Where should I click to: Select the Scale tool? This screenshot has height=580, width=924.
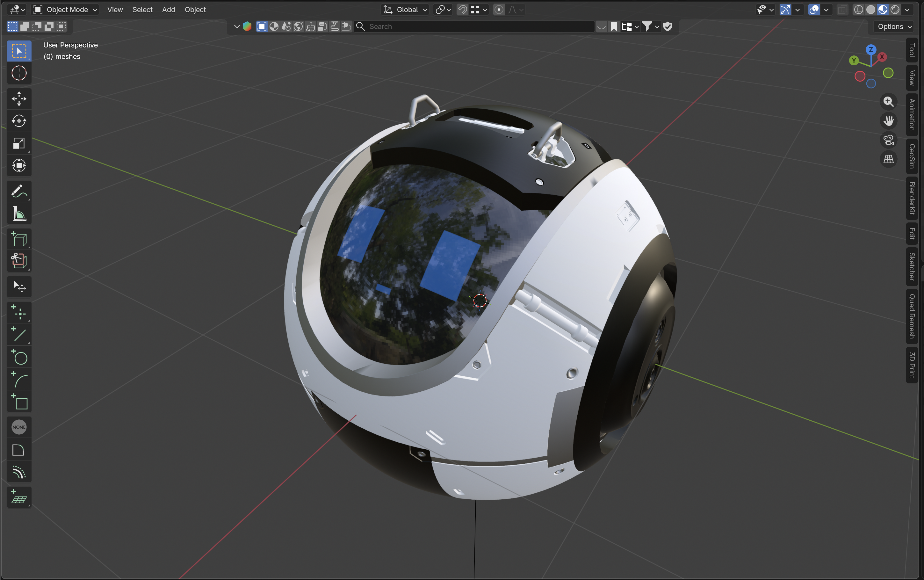click(x=19, y=143)
